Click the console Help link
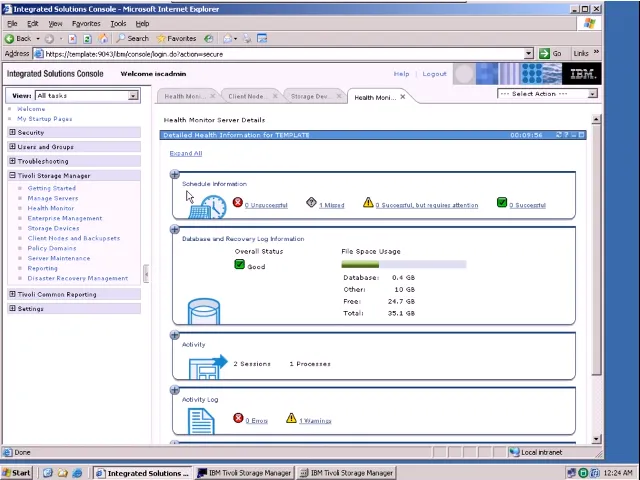640x480 pixels. 401,74
